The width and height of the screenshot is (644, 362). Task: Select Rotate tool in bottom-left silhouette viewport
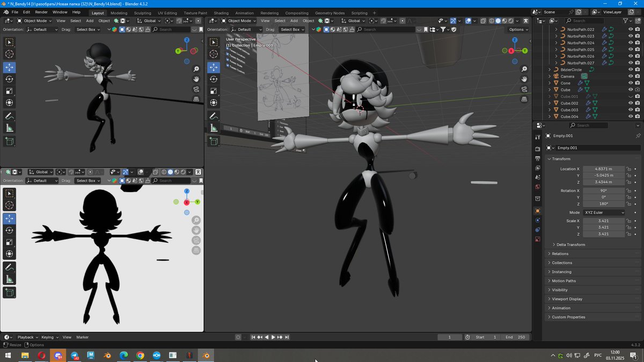tap(10, 230)
